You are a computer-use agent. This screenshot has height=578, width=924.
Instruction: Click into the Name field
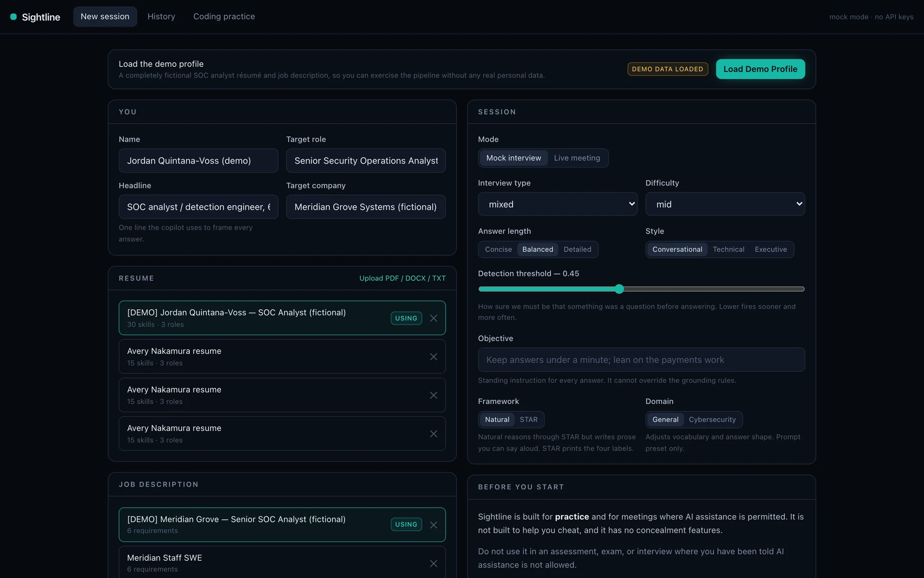[x=198, y=161]
